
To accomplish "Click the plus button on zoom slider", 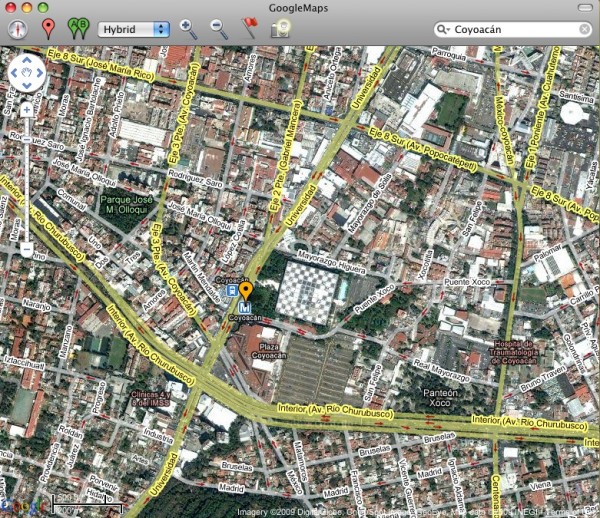I will point(26,110).
